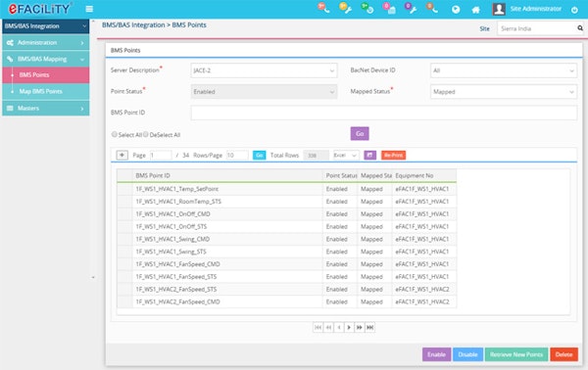Tick row checkbox for 1F_WS1_HVAC1_RoomTemp_STS

(124, 202)
